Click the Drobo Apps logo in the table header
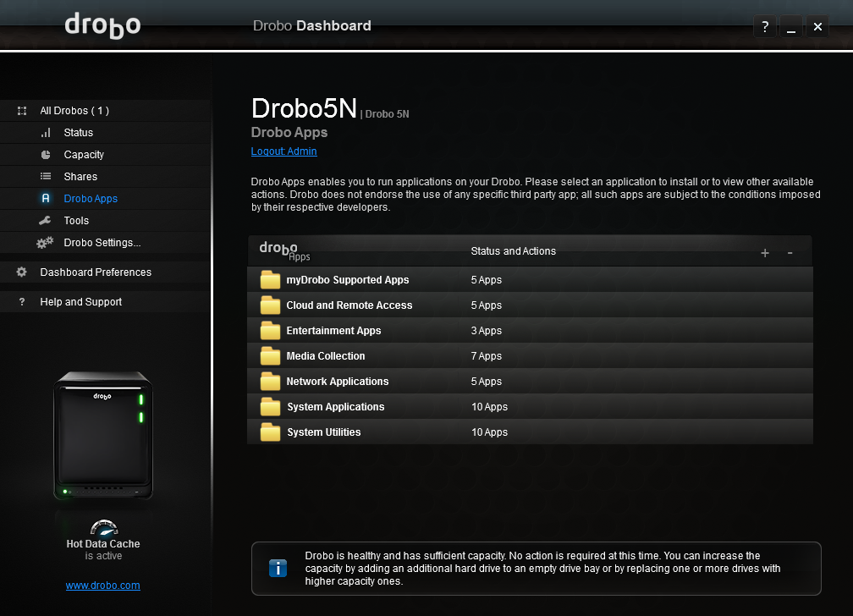The height and width of the screenshot is (616, 853). point(284,250)
